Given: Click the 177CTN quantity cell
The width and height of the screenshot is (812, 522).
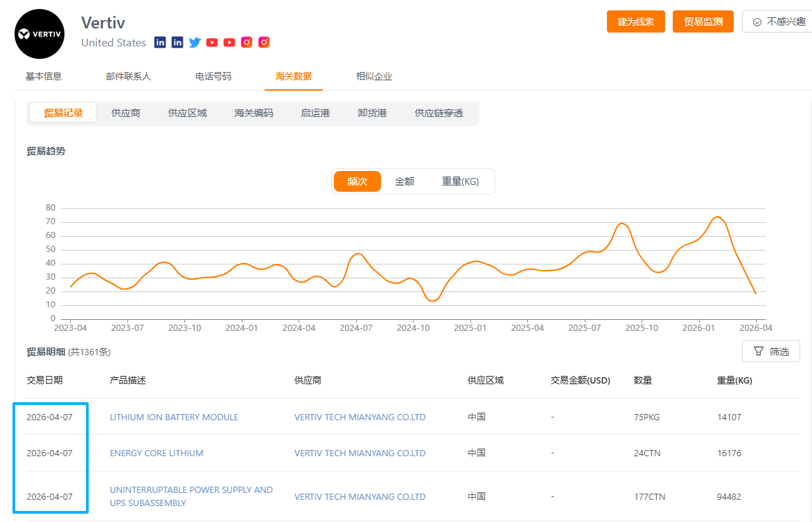Looking at the screenshot, I should [x=649, y=496].
